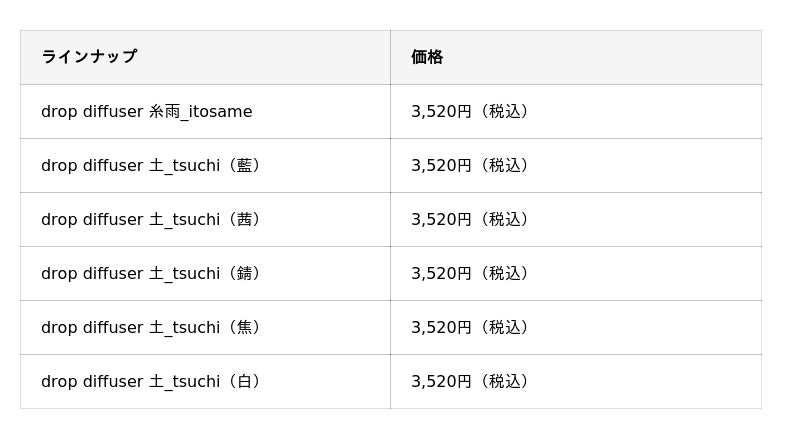Click the 価格 column header
Screen dimensions: 800x439
point(427,57)
